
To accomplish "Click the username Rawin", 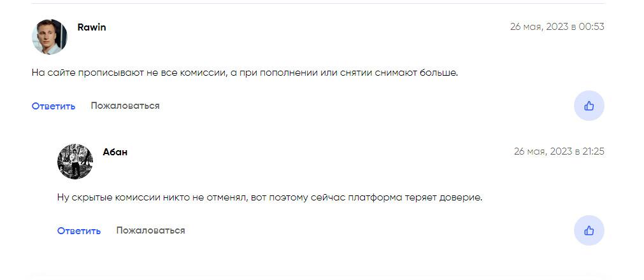I will coord(92,27).
